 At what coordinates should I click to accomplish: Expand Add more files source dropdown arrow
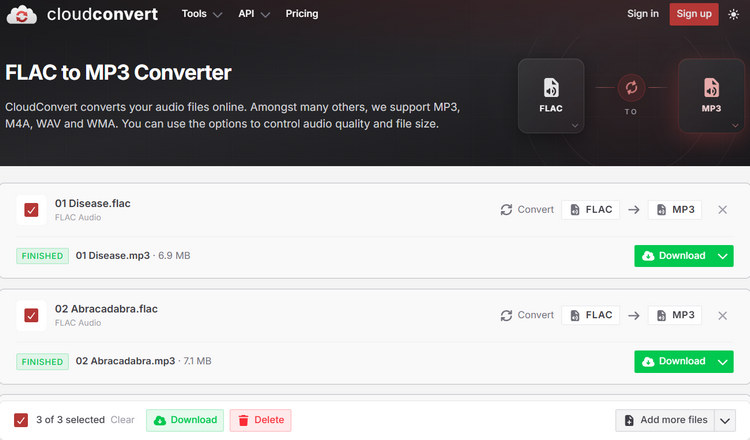(x=725, y=420)
